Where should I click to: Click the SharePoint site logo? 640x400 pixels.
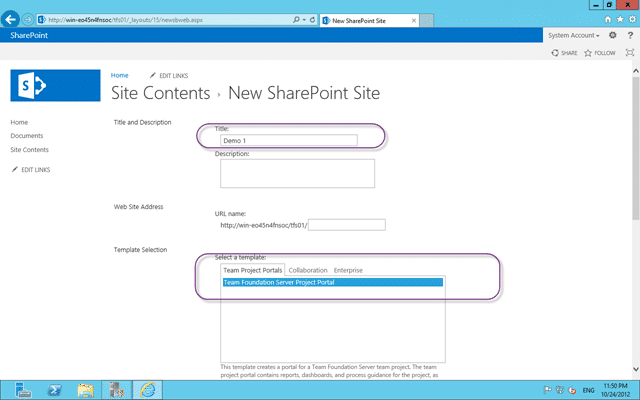pos(56,85)
